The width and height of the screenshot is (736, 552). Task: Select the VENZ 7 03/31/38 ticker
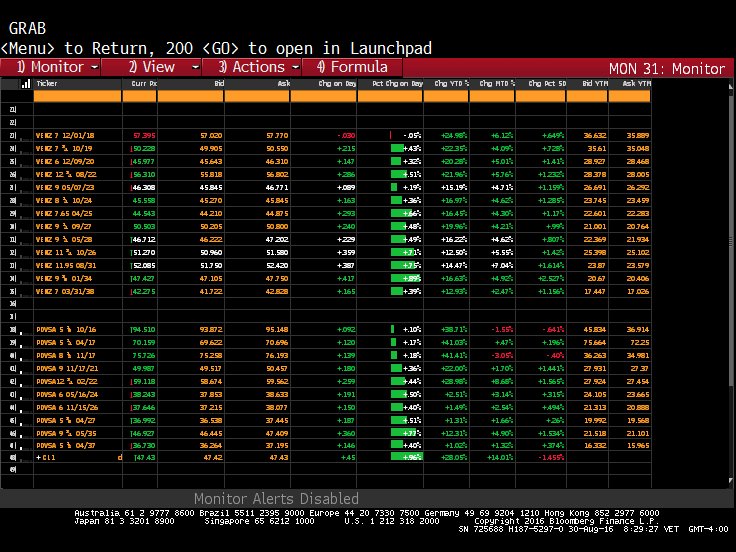point(65,291)
